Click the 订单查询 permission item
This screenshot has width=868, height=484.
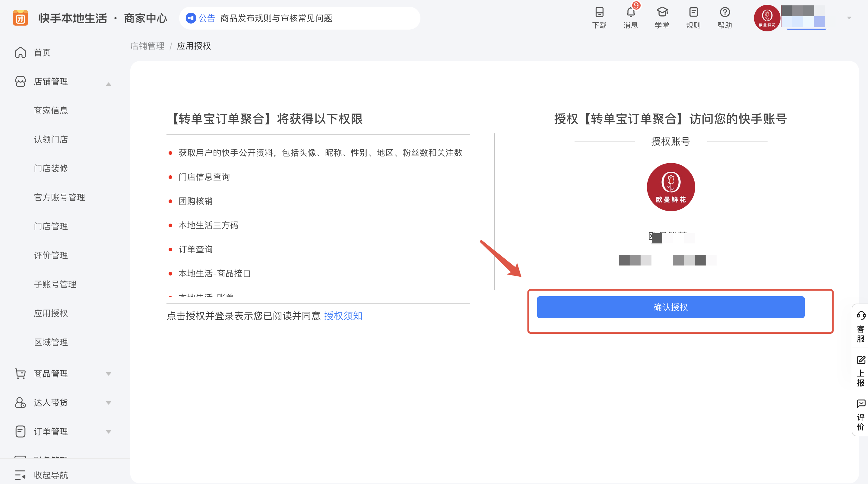click(195, 250)
